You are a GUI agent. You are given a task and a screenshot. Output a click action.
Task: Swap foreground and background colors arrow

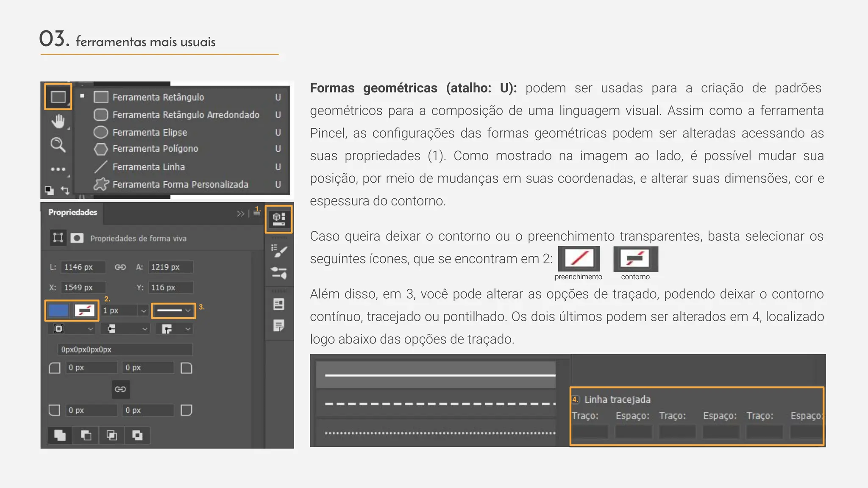tap(65, 190)
